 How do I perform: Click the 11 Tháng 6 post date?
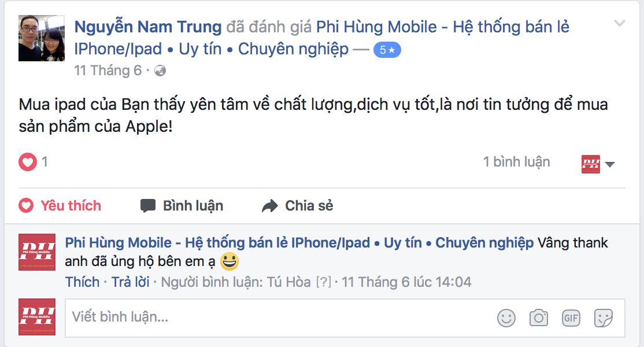click(x=108, y=71)
